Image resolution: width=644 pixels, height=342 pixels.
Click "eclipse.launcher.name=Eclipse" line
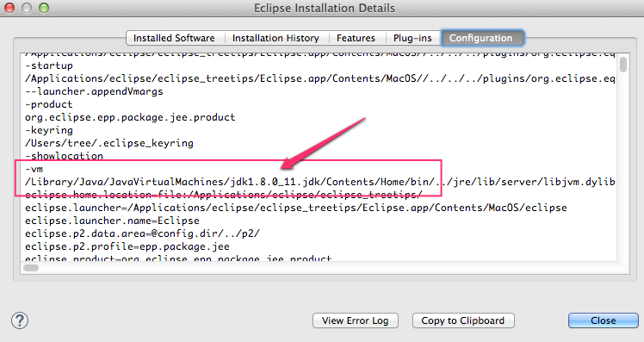pyautogui.click(x=112, y=221)
